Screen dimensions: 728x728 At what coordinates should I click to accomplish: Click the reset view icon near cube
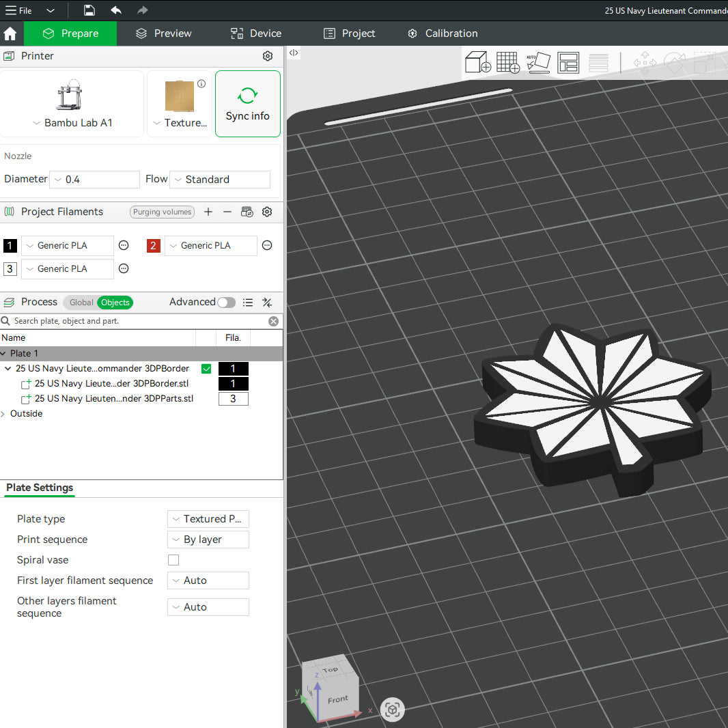392,710
